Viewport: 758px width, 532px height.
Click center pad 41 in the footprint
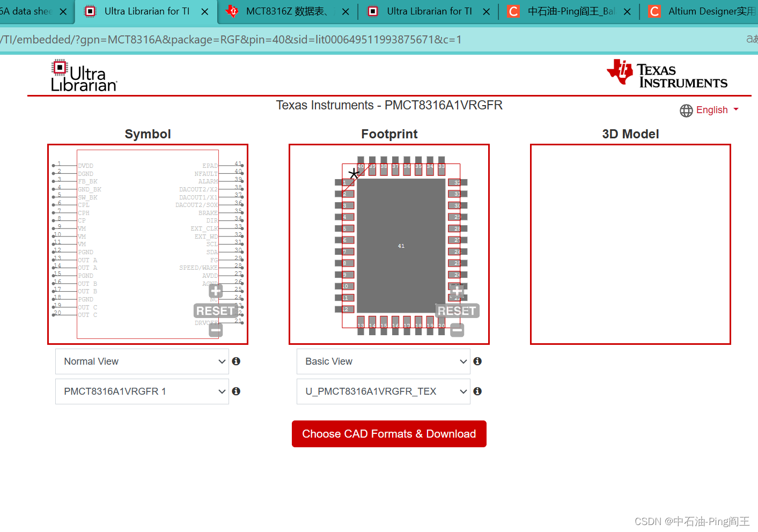click(401, 246)
